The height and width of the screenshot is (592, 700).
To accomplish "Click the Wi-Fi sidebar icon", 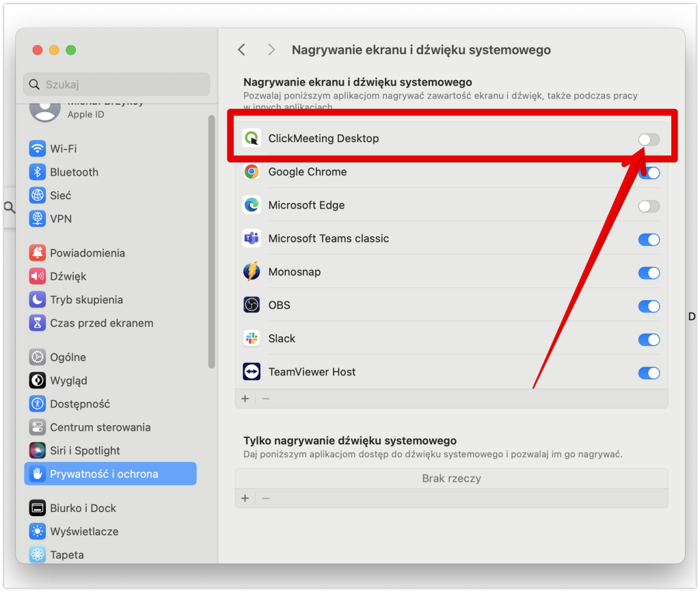I will pos(38,148).
